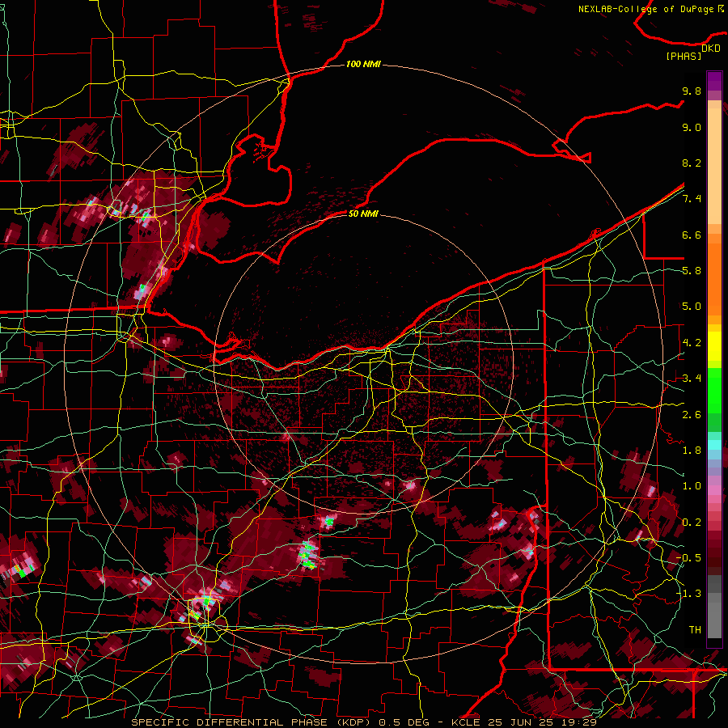Image resolution: width=728 pixels, height=728 pixels.
Task: Click the "SPECIFIC DIFFERENTIAL PHASE" caption text
Action: pyautogui.click(x=230, y=722)
